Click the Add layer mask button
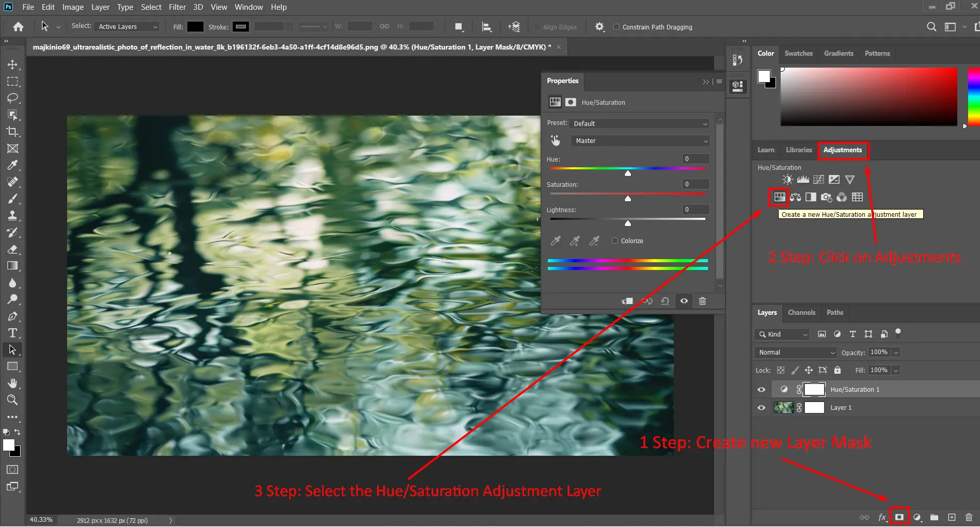 [x=899, y=517]
